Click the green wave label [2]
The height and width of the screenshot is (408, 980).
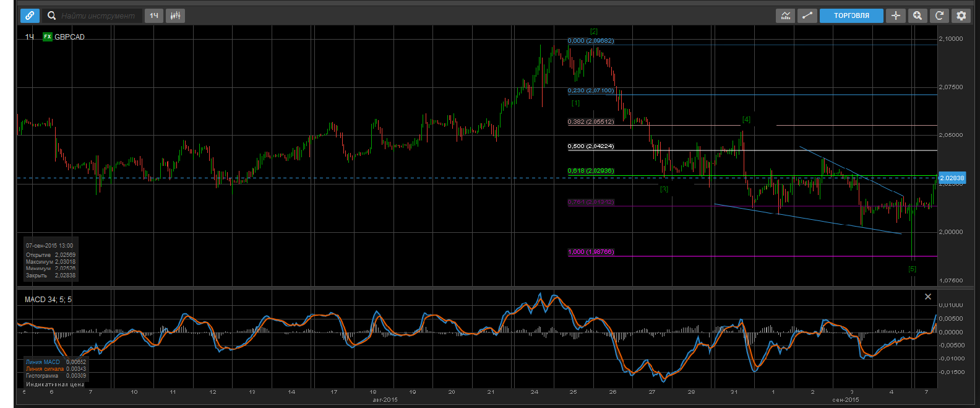[x=594, y=31]
